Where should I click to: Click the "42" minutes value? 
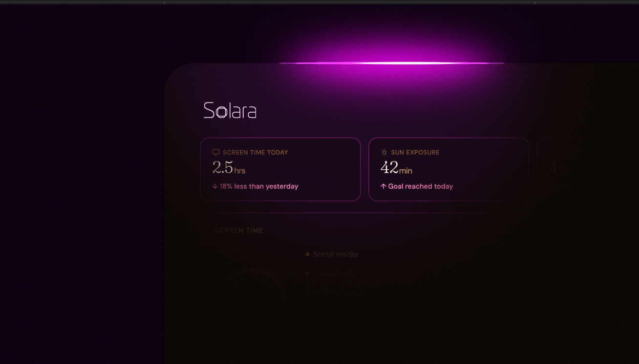click(389, 167)
